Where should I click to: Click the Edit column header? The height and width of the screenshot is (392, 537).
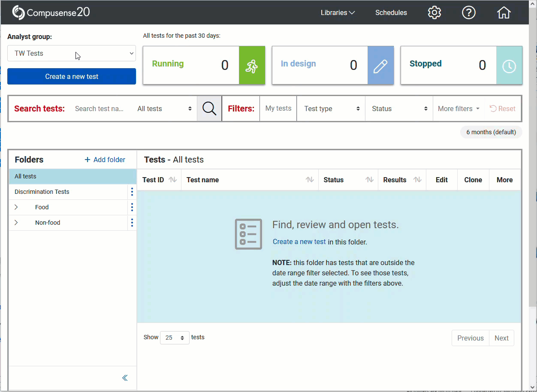click(x=442, y=180)
